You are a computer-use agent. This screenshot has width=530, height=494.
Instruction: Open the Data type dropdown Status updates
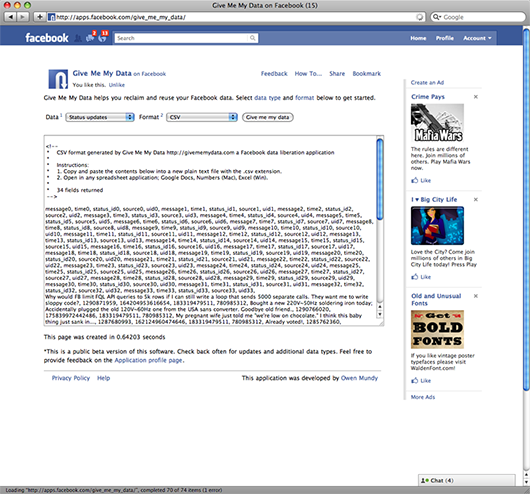100,117
